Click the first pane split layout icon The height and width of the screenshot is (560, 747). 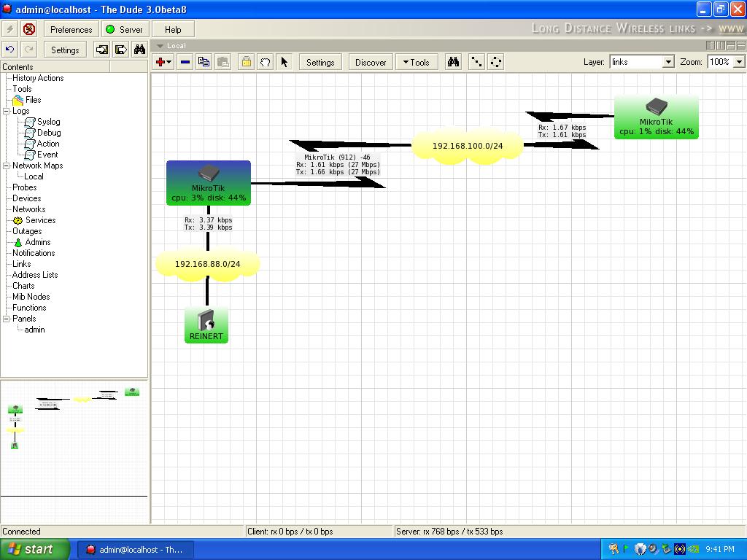[x=711, y=45]
